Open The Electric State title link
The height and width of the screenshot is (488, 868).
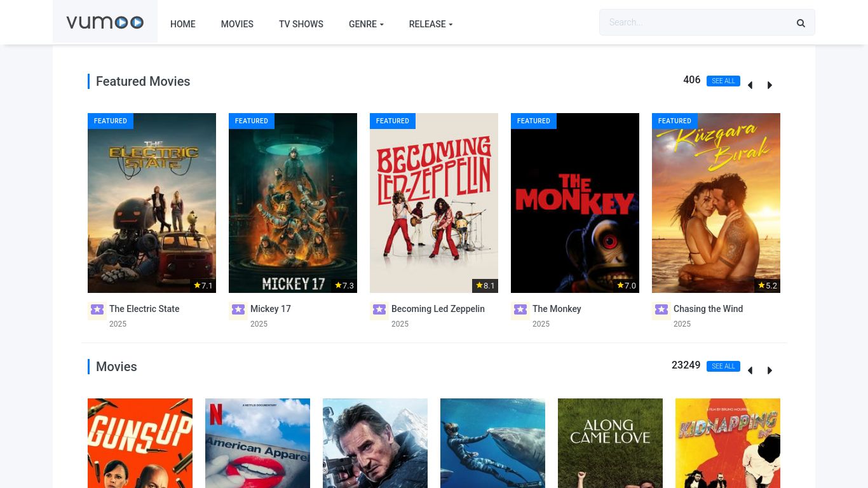[x=144, y=309]
